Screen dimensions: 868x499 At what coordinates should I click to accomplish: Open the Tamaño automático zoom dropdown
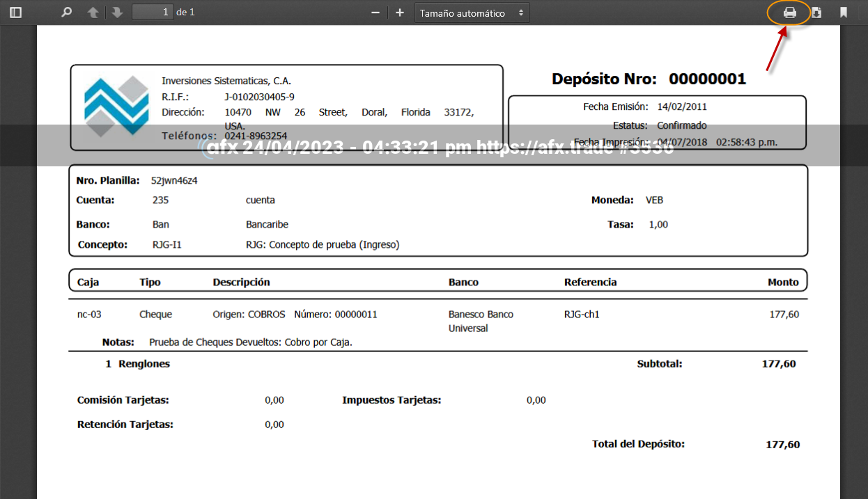click(x=472, y=13)
